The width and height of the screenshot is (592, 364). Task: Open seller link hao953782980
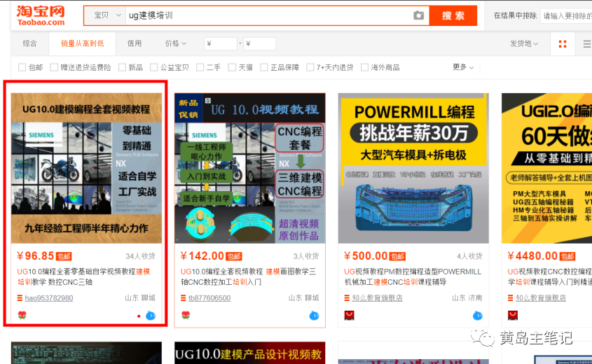[48, 298]
